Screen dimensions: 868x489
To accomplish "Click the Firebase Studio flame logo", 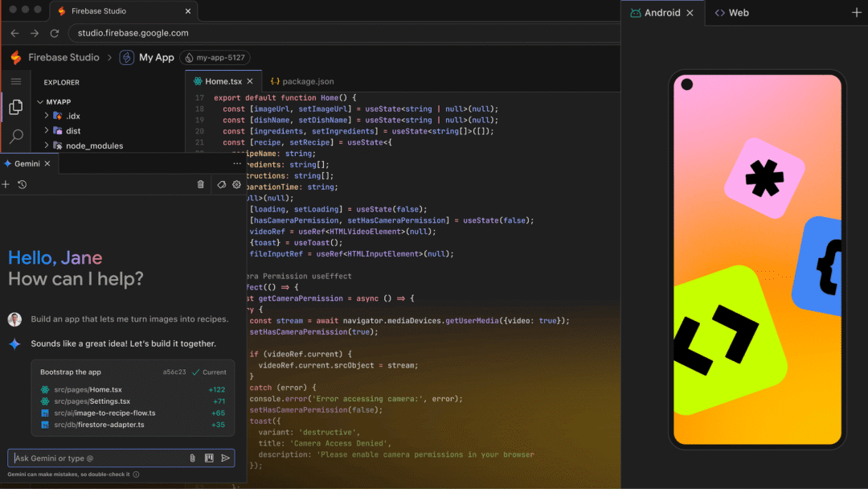I will (16, 57).
